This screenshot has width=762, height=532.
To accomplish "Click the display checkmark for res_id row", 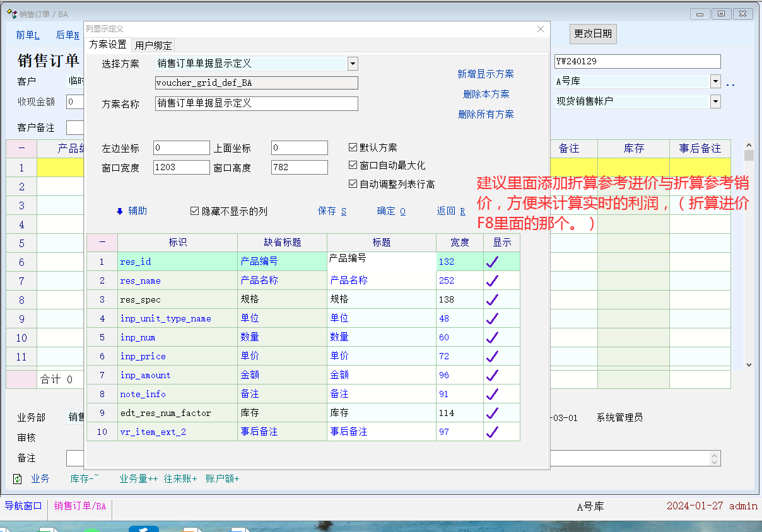I will click(492, 262).
